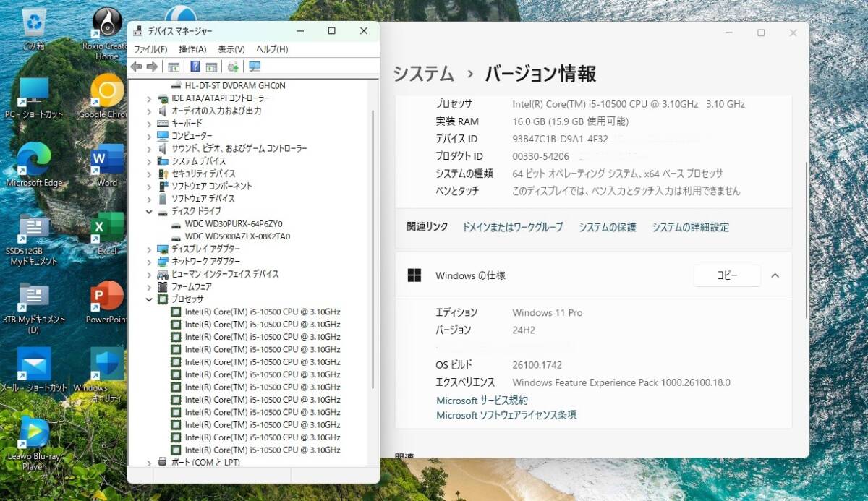Expand the サウンド、ビデオ、およびゲーム コントローラー node
Viewport: 868px width, 501px height.
(149, 148)
